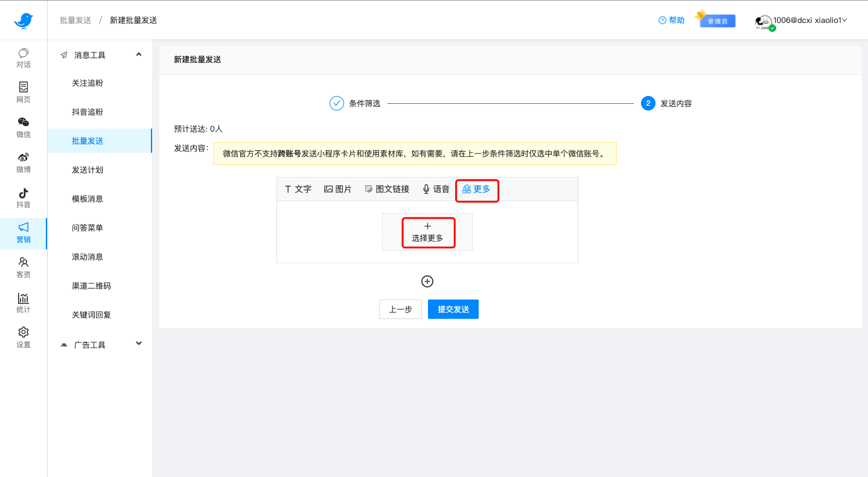
Task: Submit the send with 提交发送
Action: point(453,309)
